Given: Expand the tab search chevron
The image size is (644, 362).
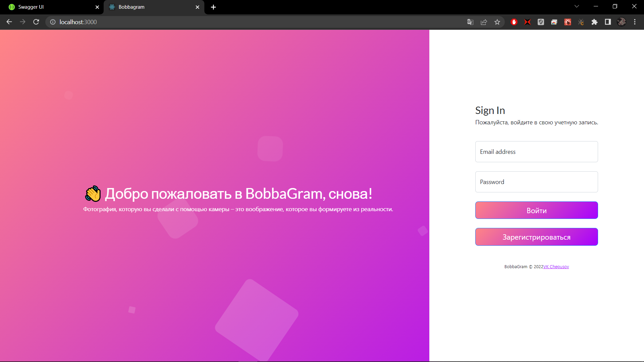Looking at the screenshot, I should tap(577, 6).
